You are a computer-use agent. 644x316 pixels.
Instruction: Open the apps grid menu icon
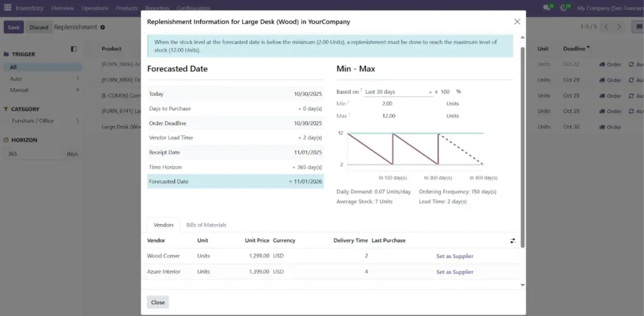(x=8, y=8)
